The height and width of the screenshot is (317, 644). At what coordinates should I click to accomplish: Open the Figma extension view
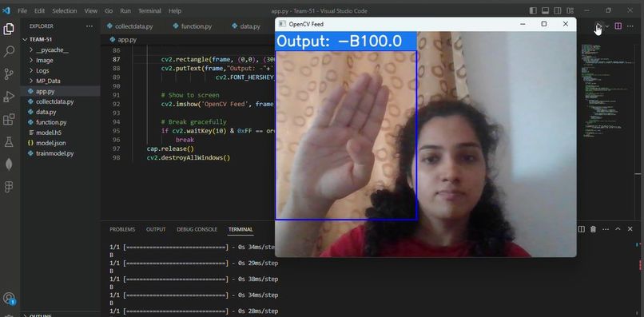coord(9,187)
